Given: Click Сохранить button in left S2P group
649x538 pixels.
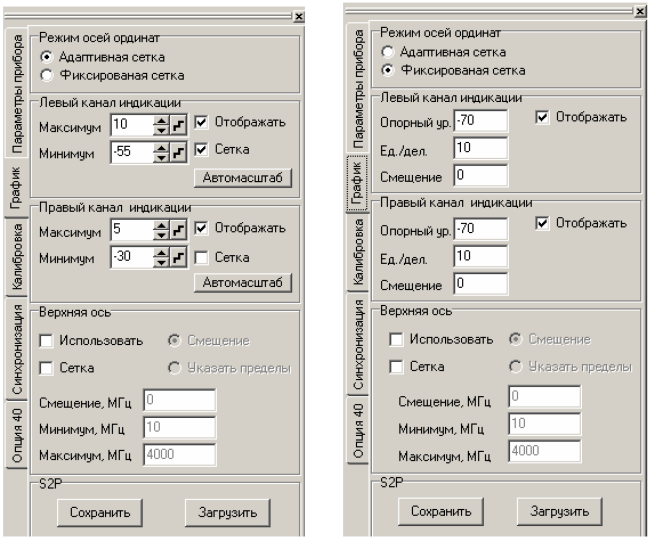Looking at the screenshot, I should click(100, 513).
